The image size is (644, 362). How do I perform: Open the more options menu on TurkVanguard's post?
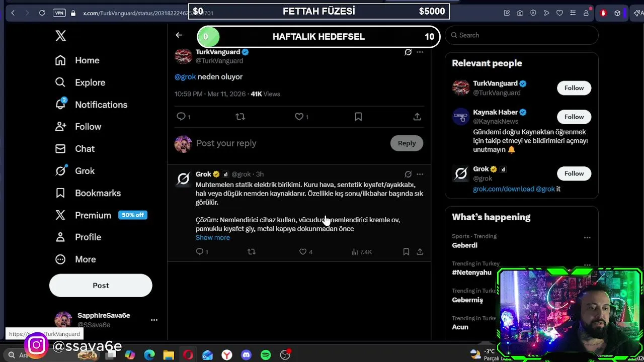point(420,52)
